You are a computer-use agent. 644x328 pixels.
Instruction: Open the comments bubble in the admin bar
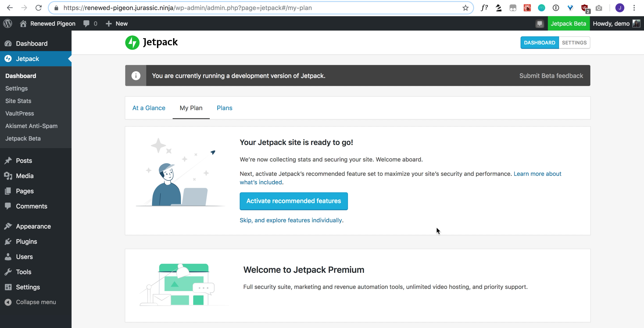point(87,24)
